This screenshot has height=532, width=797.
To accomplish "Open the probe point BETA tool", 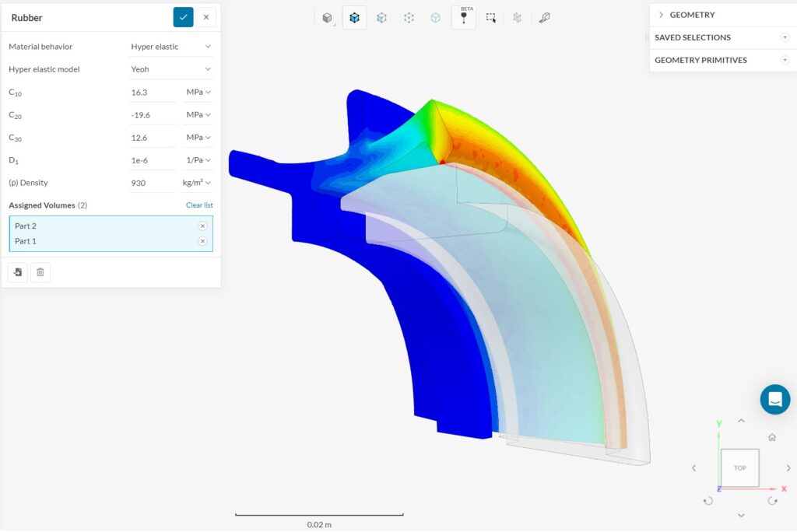I will point(464,17).
